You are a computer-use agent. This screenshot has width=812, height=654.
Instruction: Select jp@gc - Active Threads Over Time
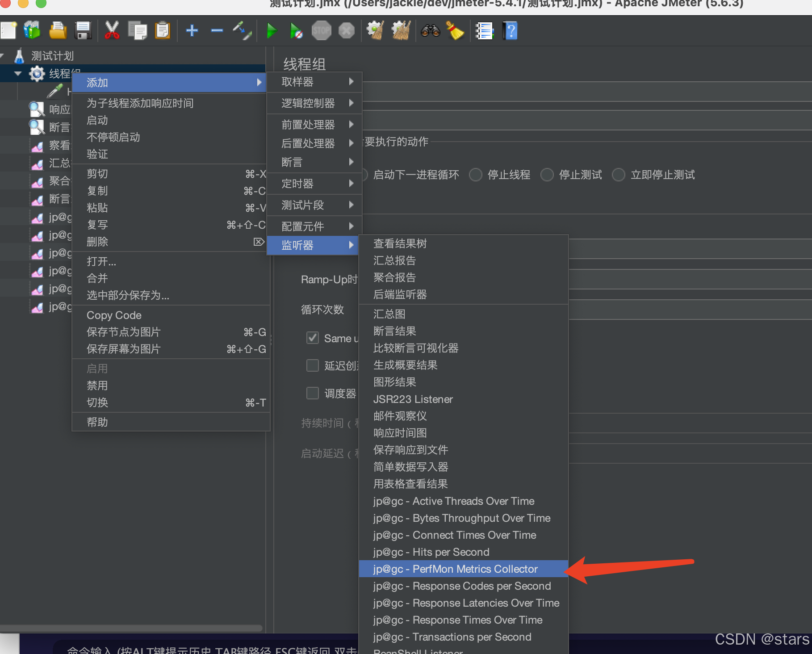[x=464, y=501]
